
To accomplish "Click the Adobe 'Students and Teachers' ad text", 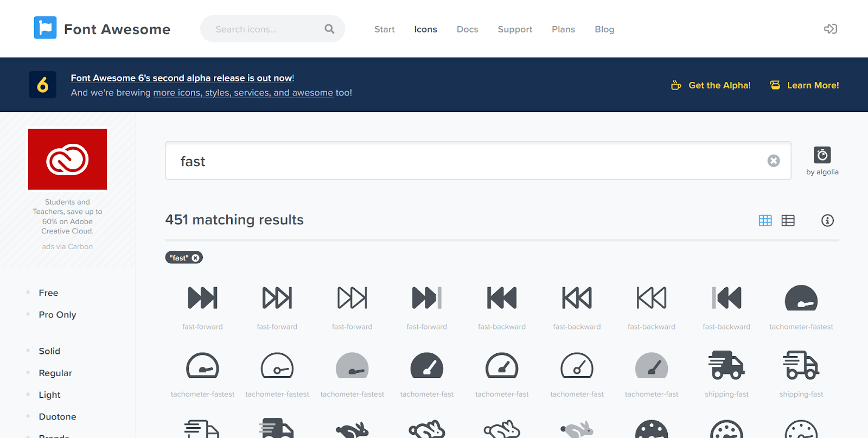I will click(67, 217).
